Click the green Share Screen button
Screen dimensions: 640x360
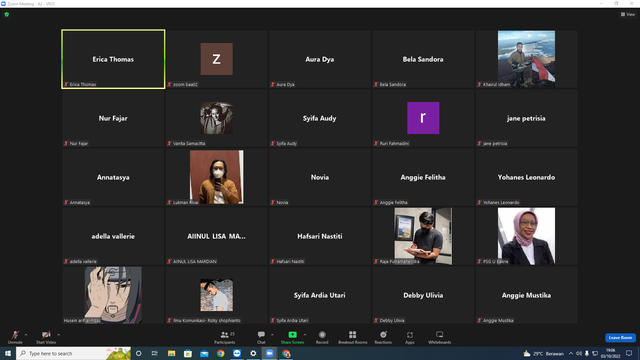[x=292, y=337]
